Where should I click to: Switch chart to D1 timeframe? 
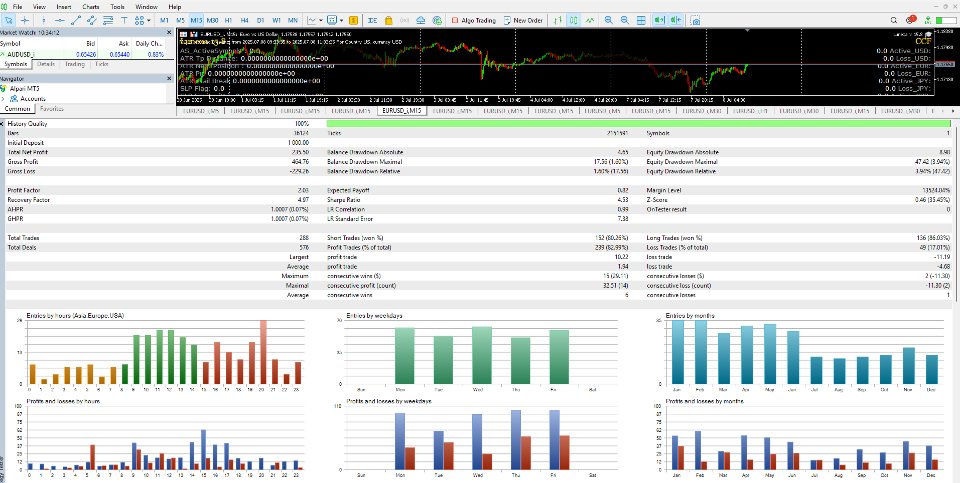pos(261,20)
